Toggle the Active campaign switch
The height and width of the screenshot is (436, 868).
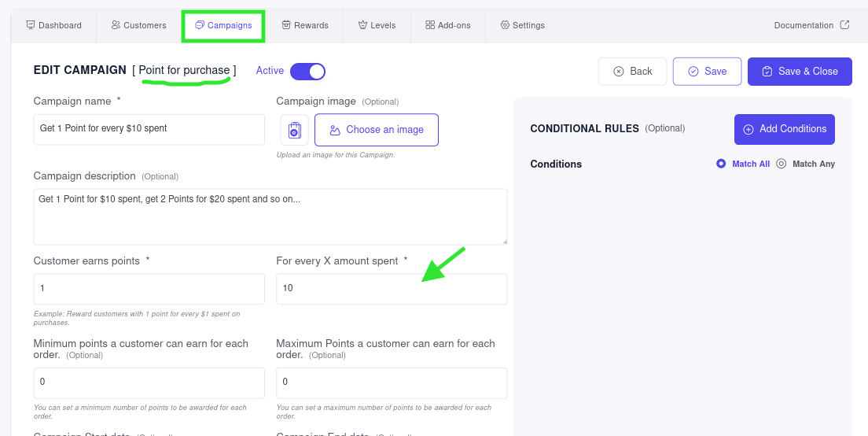pyautogui.click(x=307, y=72)
